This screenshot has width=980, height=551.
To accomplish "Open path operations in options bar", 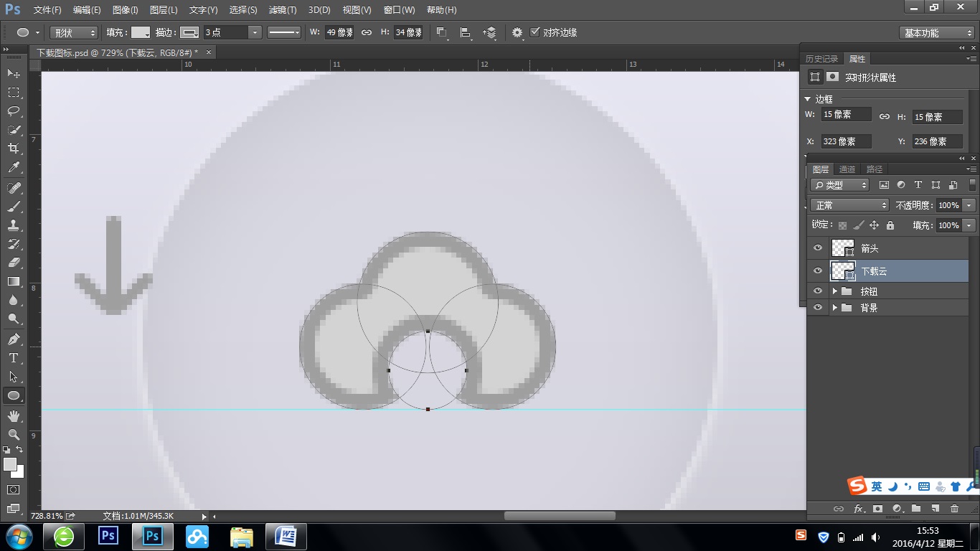I will coord(442,32).
